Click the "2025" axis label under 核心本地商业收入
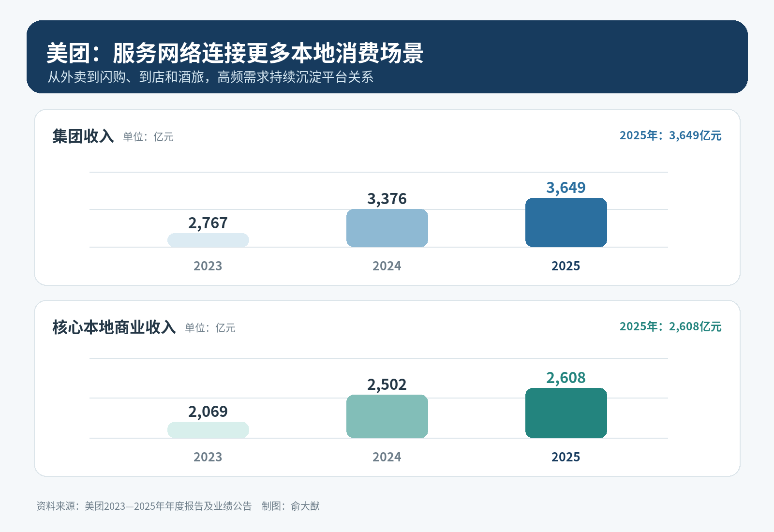 coord(566,457)
